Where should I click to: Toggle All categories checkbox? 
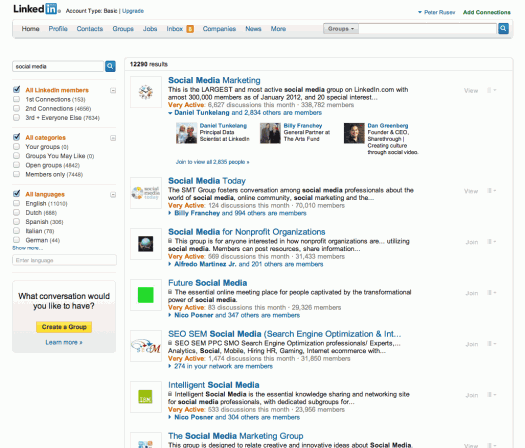(16, 137)
